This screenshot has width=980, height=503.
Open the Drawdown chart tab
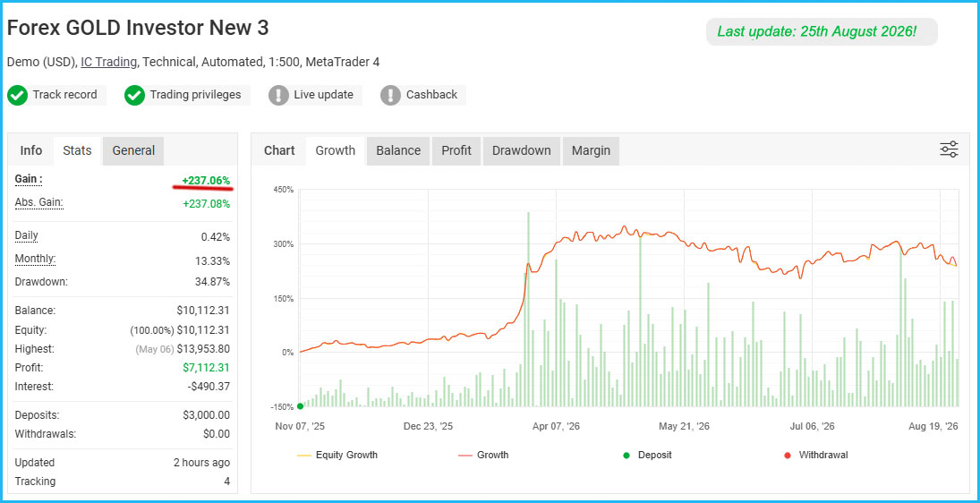[521, 150]
